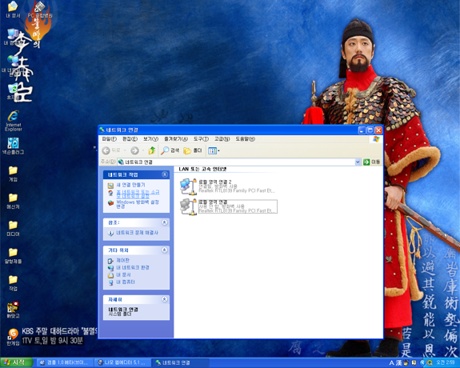Toggle the Folders (폴더) pane

193,151
